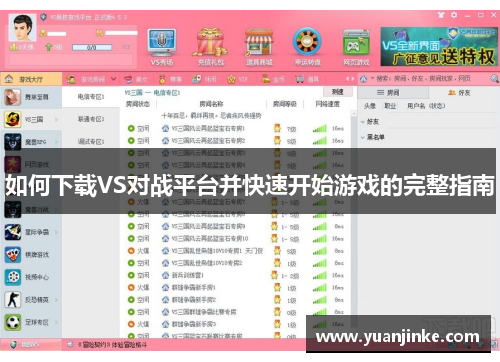Click the shield icon in bottom-left status bar
The image size is (500, 362).
(13, 345)
